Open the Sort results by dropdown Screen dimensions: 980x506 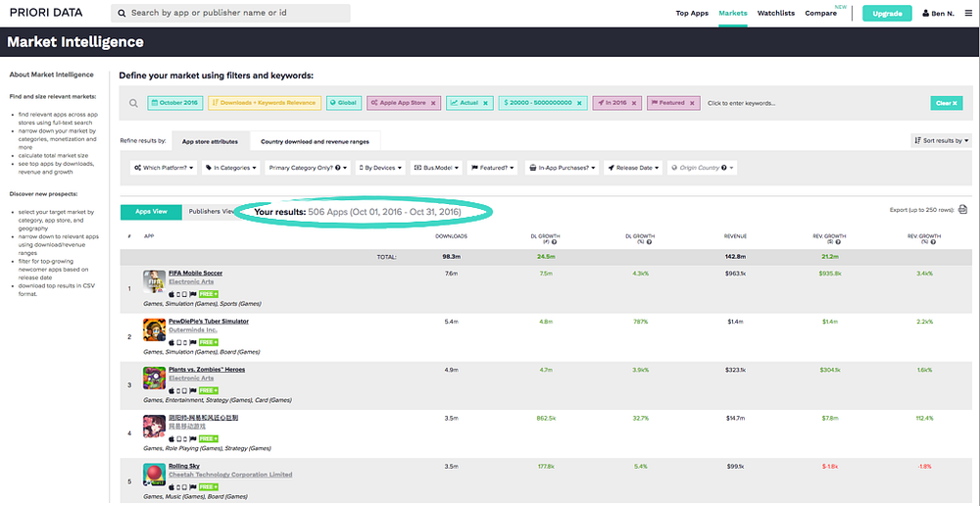[942, 141]
